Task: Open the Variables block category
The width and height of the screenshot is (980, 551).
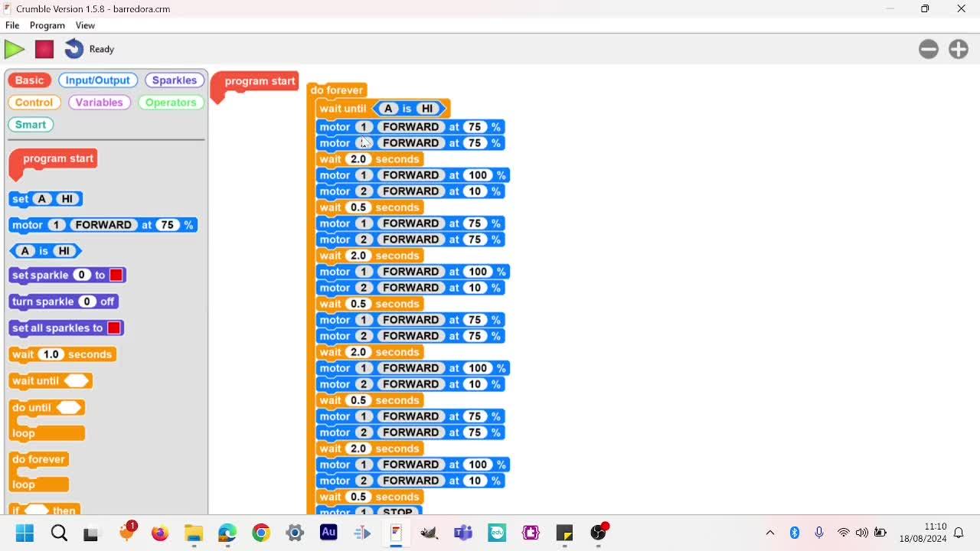Action: (99, 103)
